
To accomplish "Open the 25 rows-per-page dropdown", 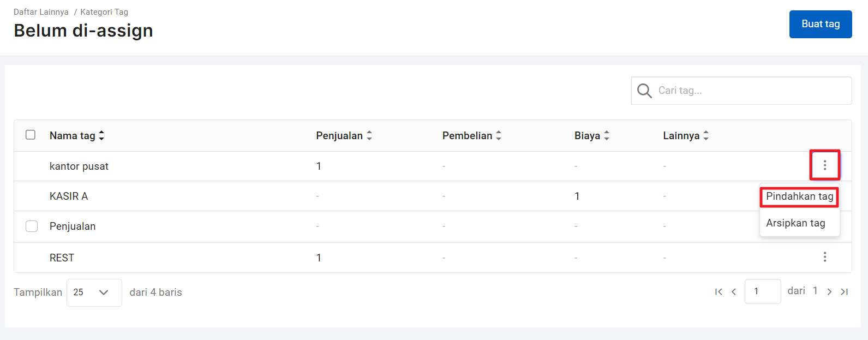I will point(94,293).
